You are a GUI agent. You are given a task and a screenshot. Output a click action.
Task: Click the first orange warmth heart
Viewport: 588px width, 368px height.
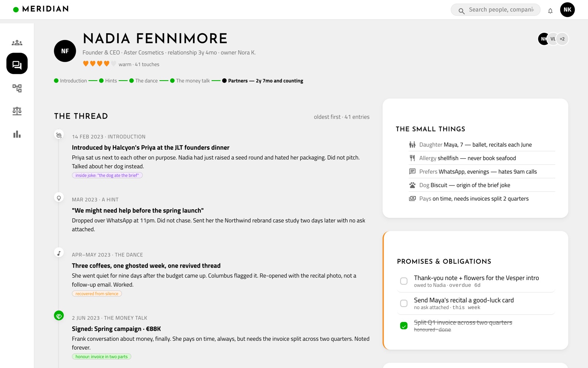(86, 64)
